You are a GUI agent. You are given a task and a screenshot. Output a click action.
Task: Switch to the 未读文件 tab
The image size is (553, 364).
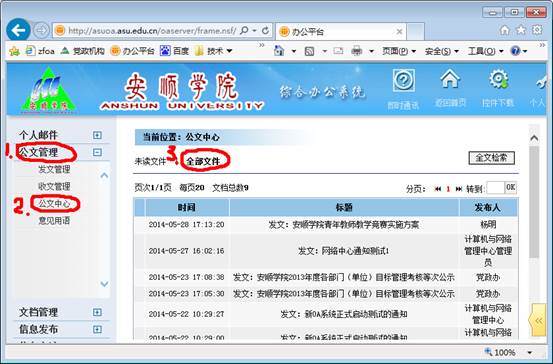click(x=150, y=162)
